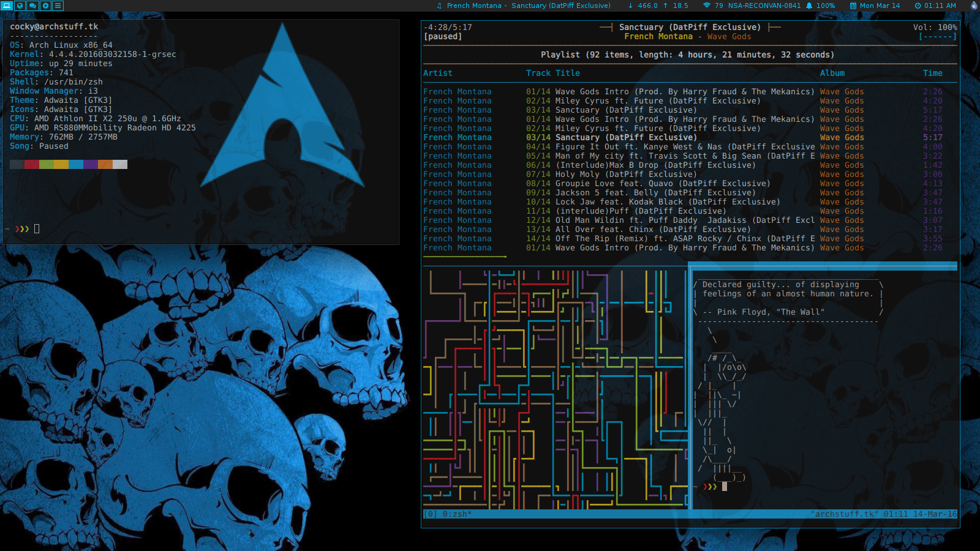Viewport: 980px width, 551px height.
Task: Click the Time column header
Action: [933, 73]
